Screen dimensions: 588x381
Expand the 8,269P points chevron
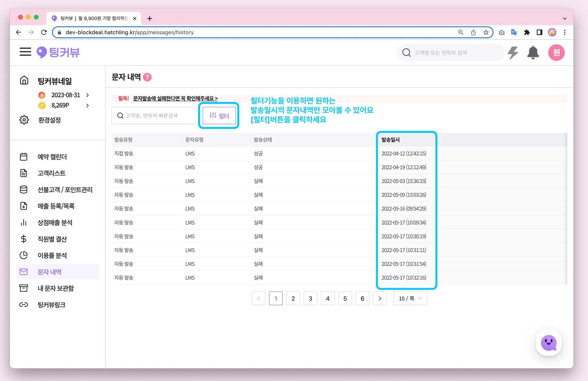tap(88, 106)
